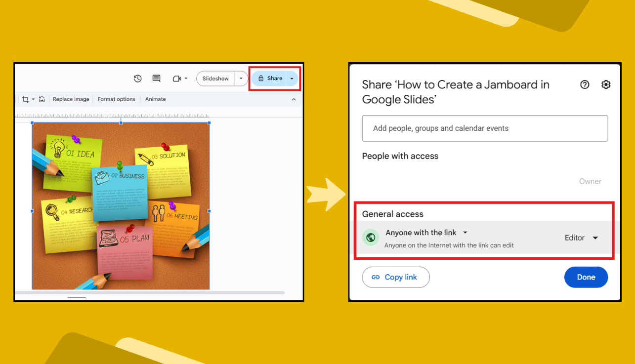The image size is (635, 364).
Task: Copy the share link
Action: 395,277
